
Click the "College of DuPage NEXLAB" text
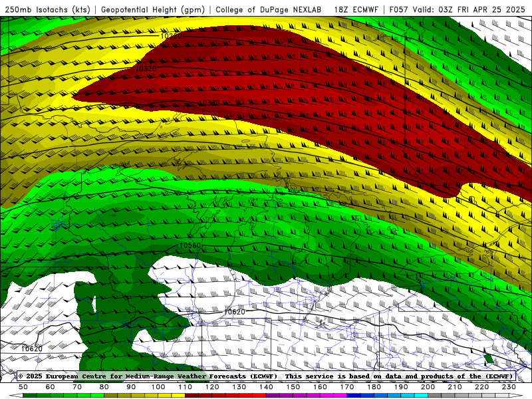click(269, 9)
